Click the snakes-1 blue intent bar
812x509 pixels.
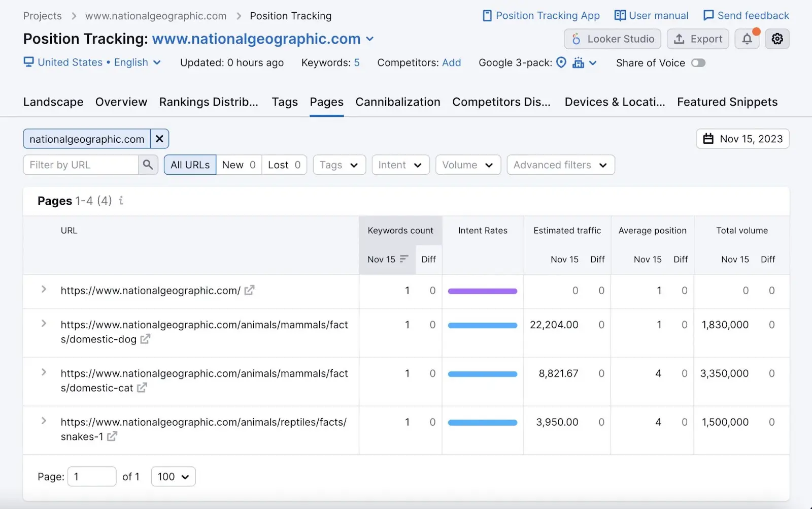click(483, 423)
